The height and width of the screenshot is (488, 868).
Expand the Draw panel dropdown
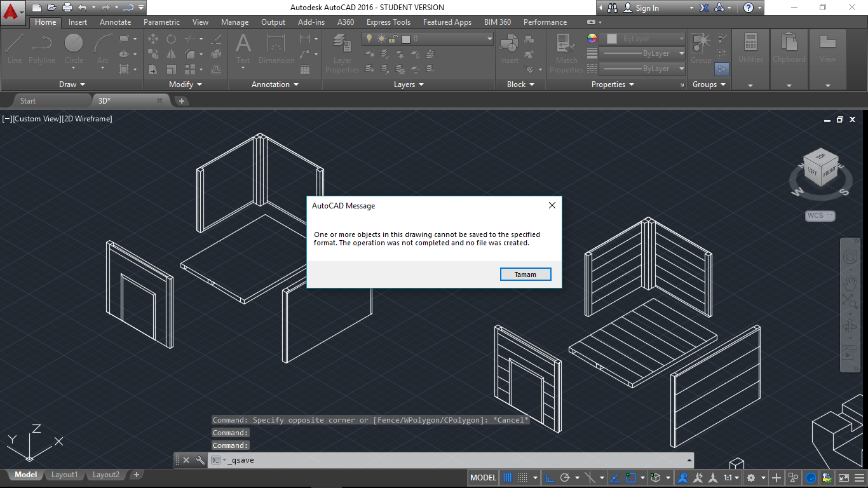(72, 85)
